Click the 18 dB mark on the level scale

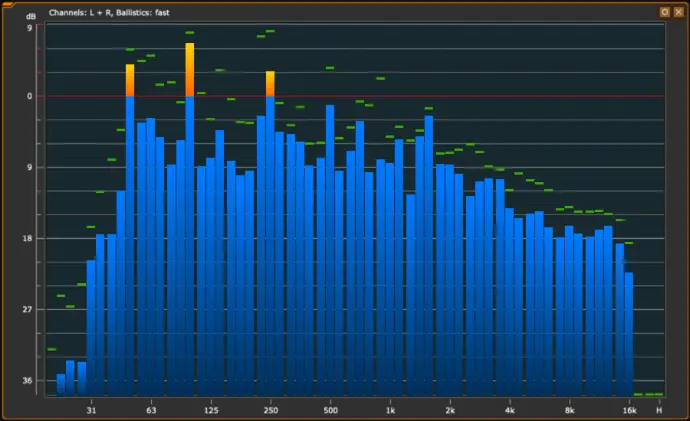[x=29, y=239]
